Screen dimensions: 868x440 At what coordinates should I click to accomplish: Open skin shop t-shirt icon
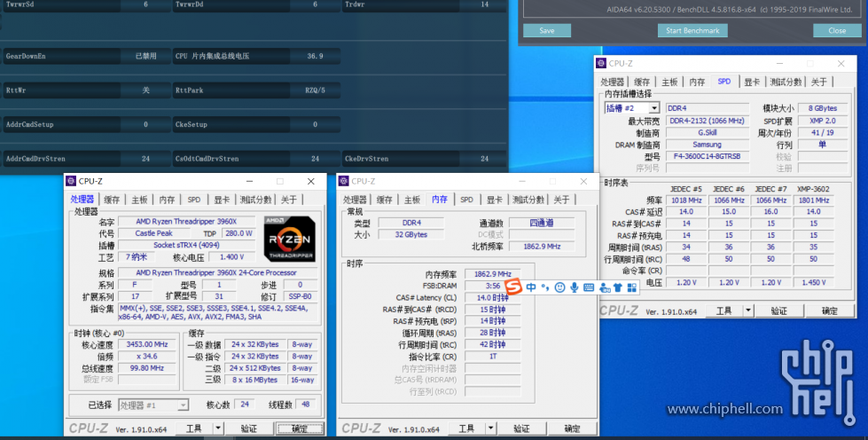(618, 287)
